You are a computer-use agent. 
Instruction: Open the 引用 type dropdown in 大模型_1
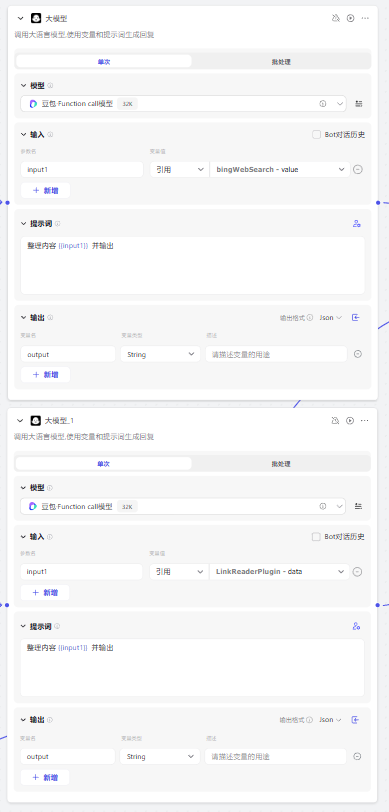click(x=179, y=572)
